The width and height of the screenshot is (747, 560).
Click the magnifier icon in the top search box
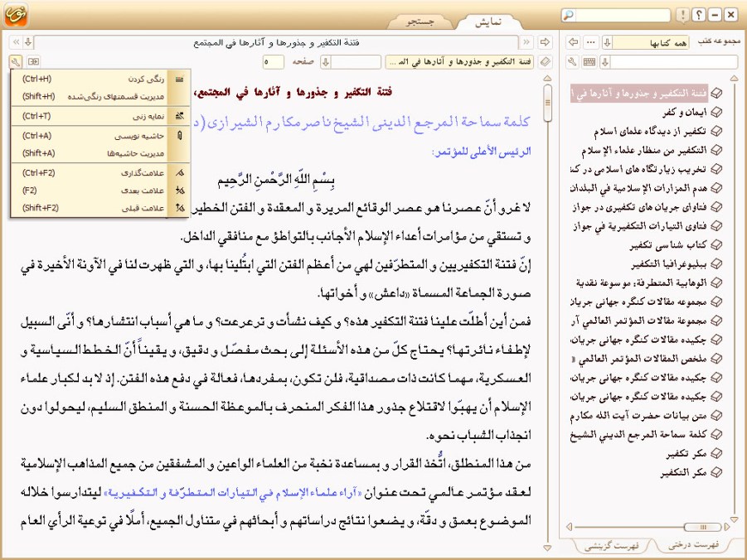tap(568, 15)
